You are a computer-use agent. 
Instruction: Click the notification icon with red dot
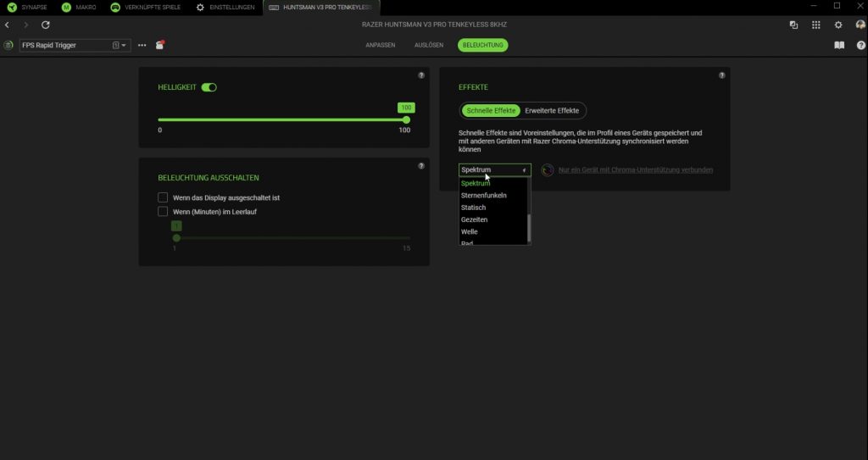(x=160, y=45)
